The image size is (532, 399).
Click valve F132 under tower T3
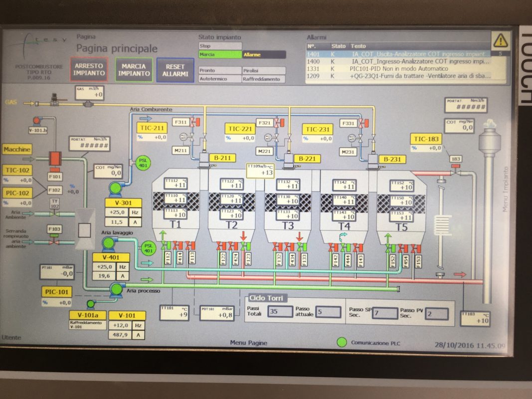pyautogui.click(x=278, y=247)
